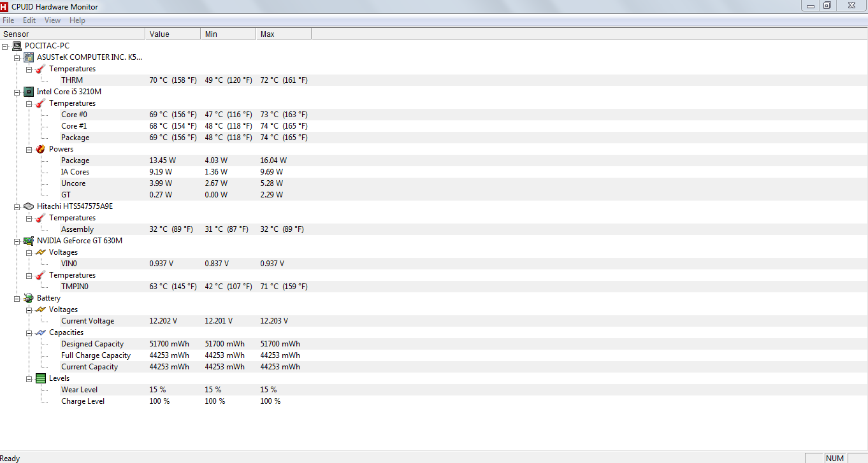Click the HWMonitor app icon in title bar
This screenshot has width=868, height=463.
click(x=5, y=6)
